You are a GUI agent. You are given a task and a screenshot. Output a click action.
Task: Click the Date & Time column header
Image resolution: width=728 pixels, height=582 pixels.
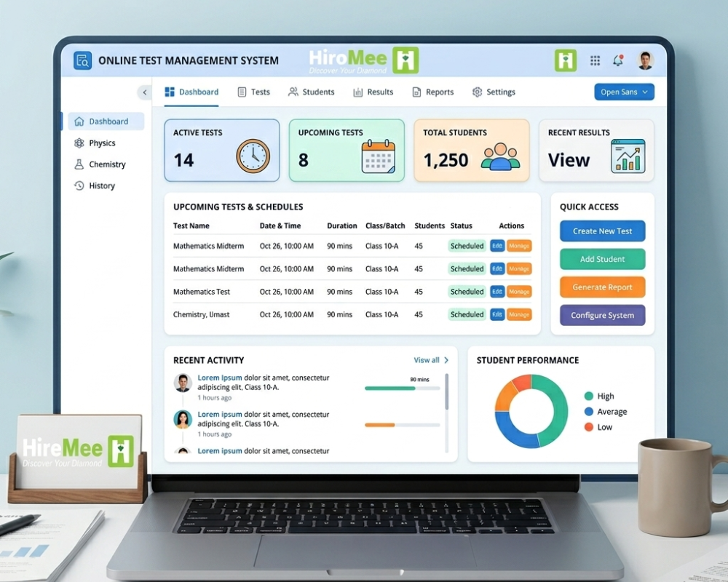point(280,226)
